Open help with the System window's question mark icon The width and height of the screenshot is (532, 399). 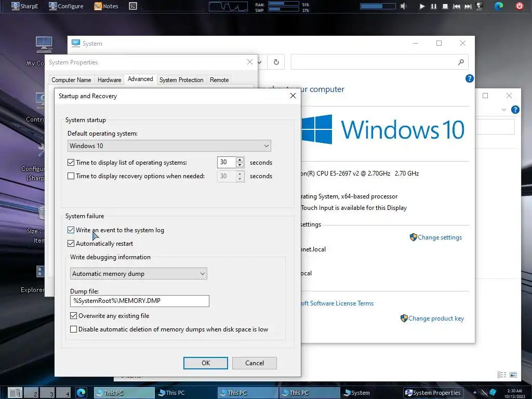pos(469,78)
